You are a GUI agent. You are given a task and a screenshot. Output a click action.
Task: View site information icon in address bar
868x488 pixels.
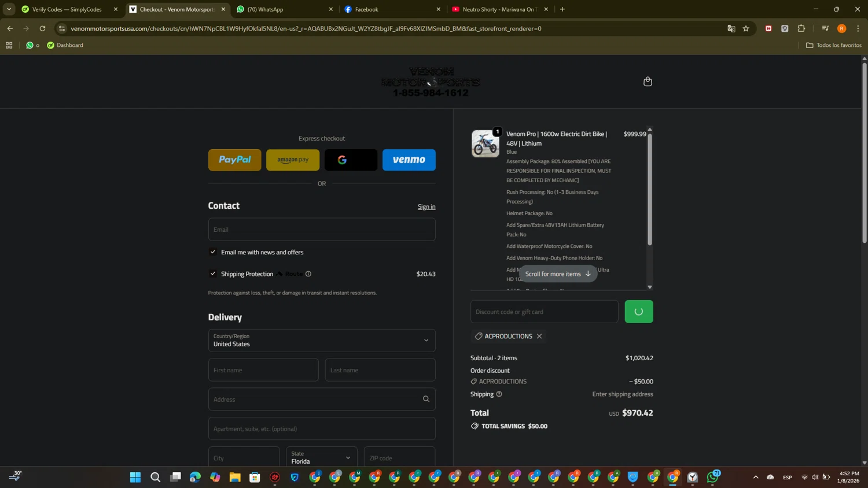(x=62, y=28)
